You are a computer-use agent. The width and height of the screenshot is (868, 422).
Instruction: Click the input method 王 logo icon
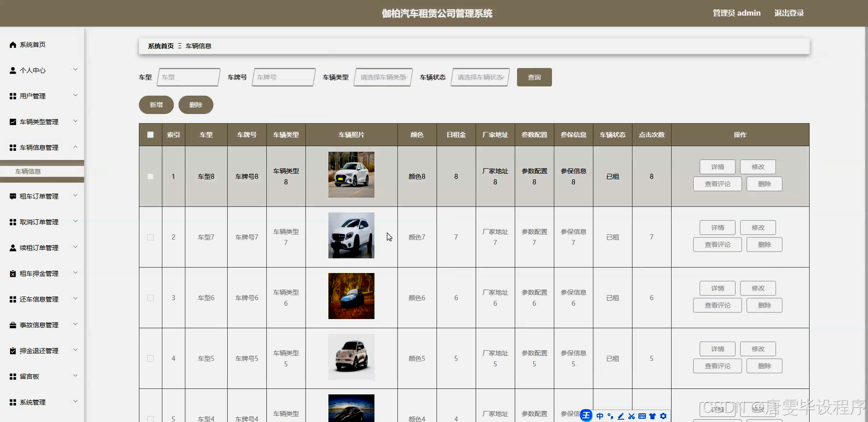pyautogui.click(x=586, y=416)
